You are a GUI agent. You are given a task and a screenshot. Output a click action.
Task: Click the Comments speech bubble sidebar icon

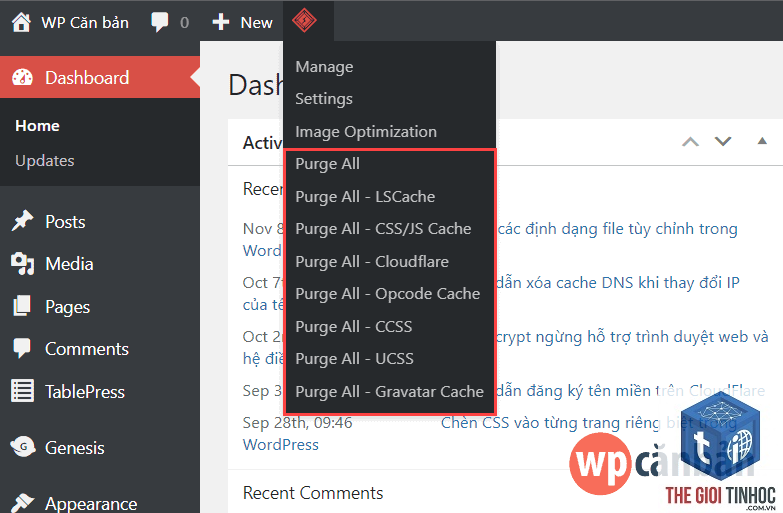[x=22, y=348]
